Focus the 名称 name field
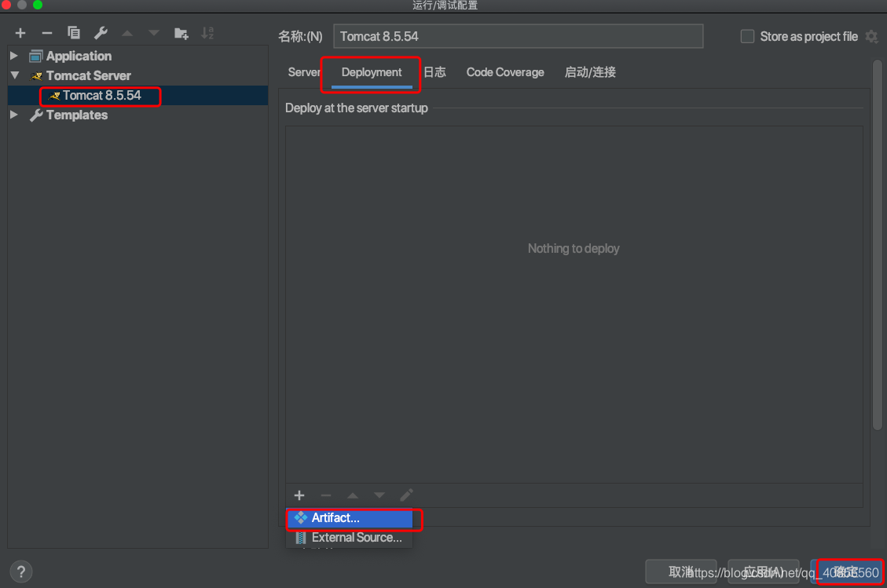 (x=519, y=37)
